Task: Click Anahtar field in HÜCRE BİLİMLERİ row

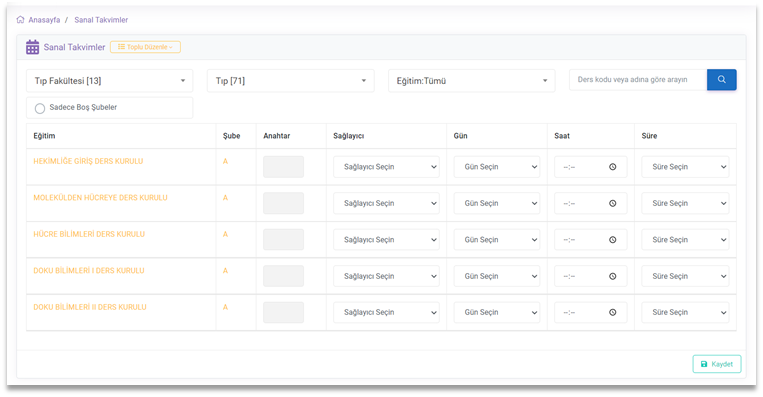Action: click(283, 240)
